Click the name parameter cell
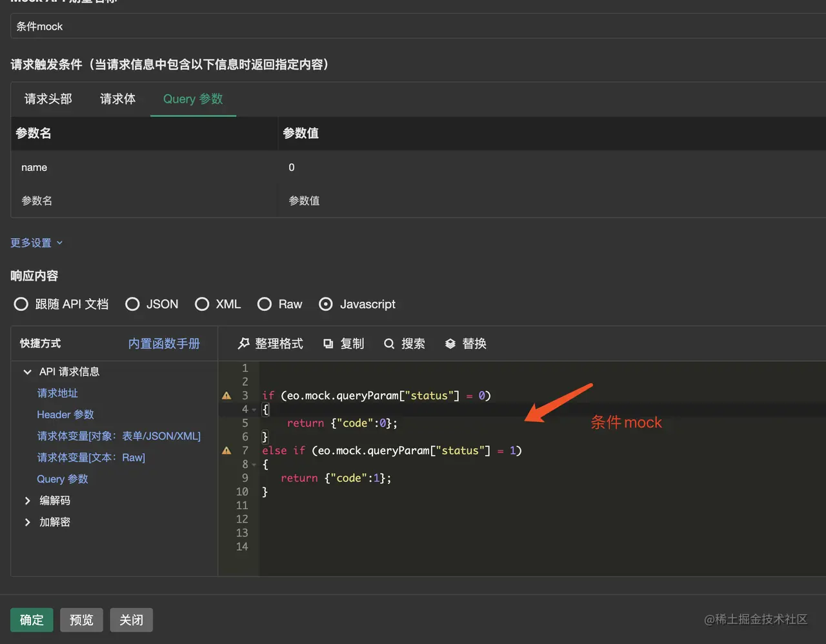The image size is (826, 644). [145, 167]
